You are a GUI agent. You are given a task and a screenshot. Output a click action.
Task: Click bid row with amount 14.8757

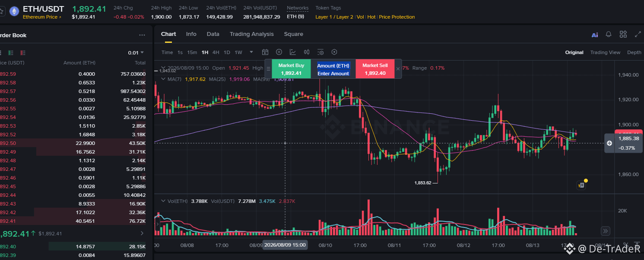tap(73, 247)
